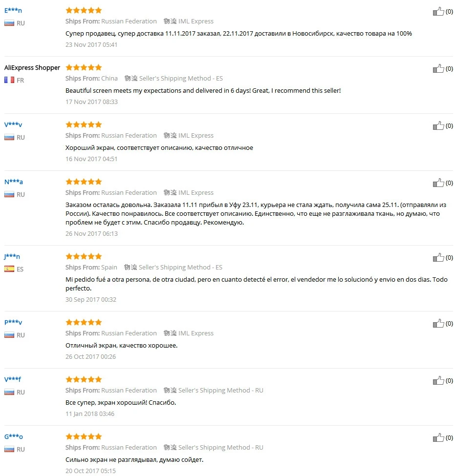Screen dimensions: 455x476
Task: Click thumbs-up on AliExpress Shopper's review
Action: 438,68
